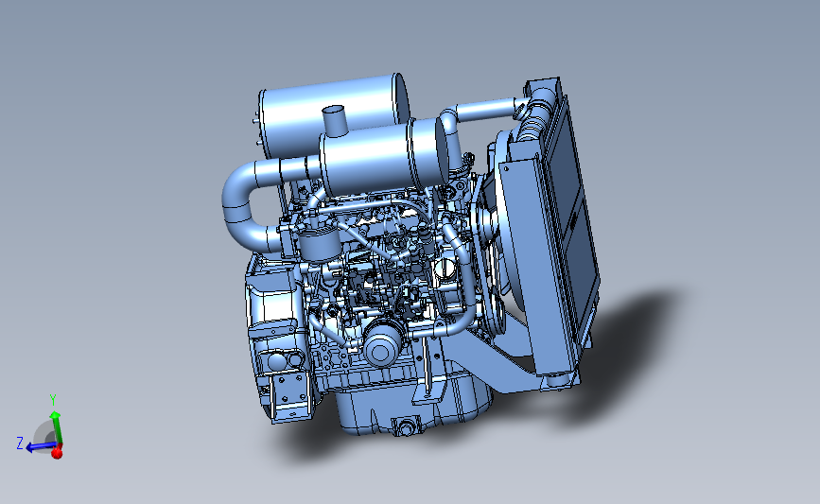
Task: Select the round oil filter on the engine model
Action: pos(383,342)
